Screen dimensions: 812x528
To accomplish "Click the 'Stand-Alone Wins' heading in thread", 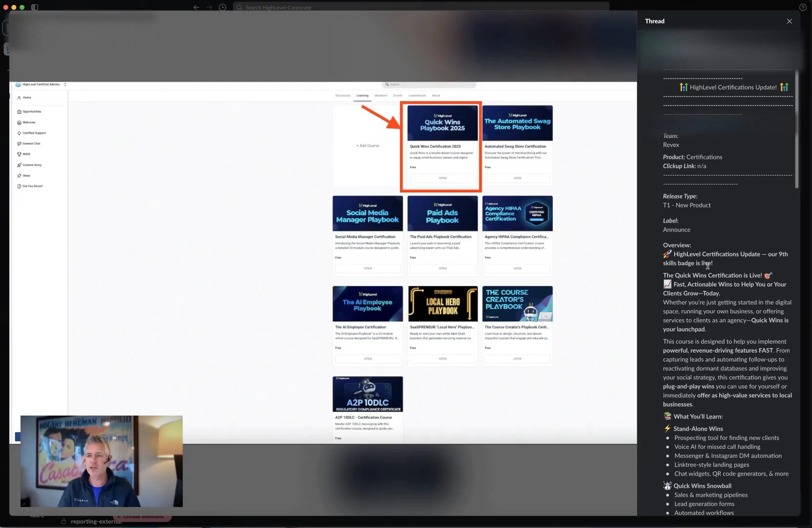I will (698, 429).
